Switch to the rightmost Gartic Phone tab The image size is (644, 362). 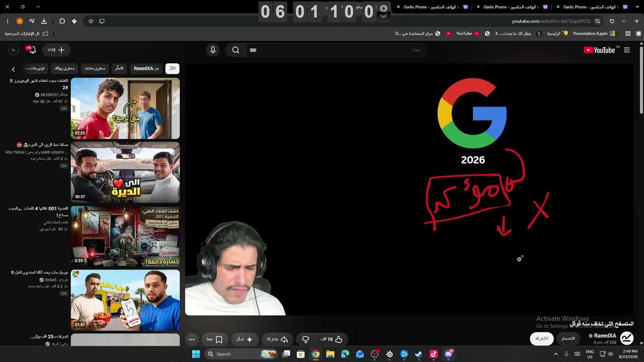pyautogui.click(x=592, y=7)
